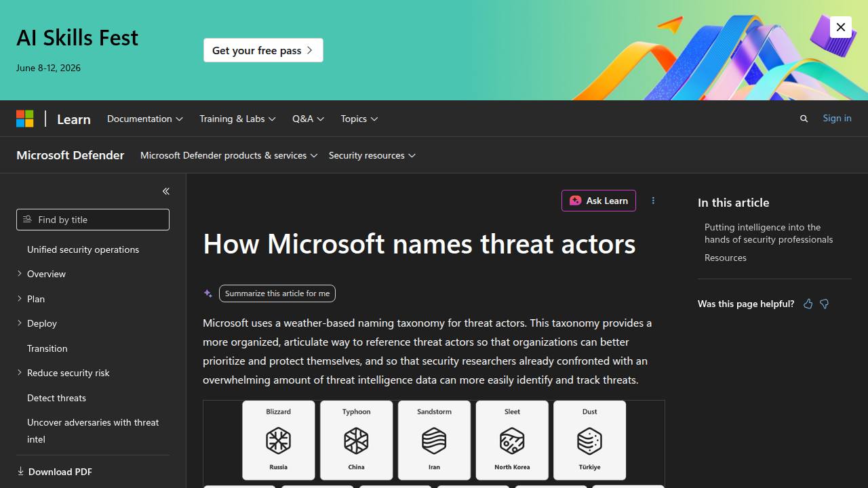Go to Putting intelligence into the hands section
The width and height of the screenshot is (868, 488).
click(769, 233)
